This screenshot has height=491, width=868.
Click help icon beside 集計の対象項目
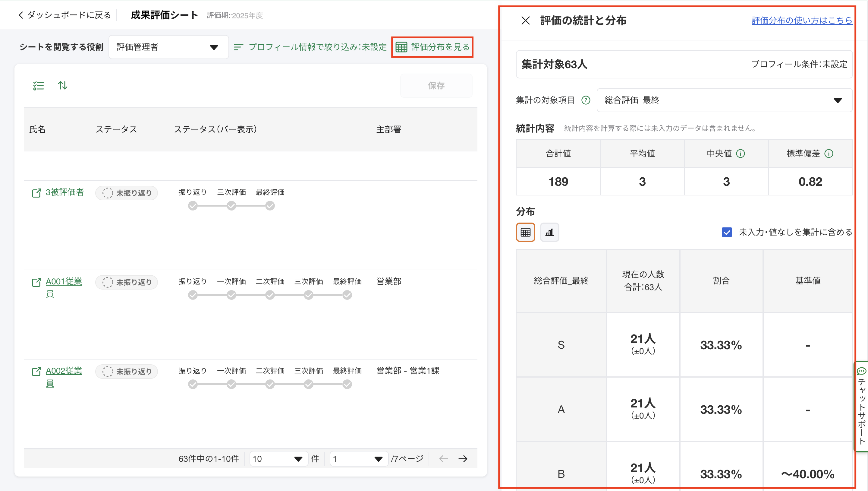(586, 100)
